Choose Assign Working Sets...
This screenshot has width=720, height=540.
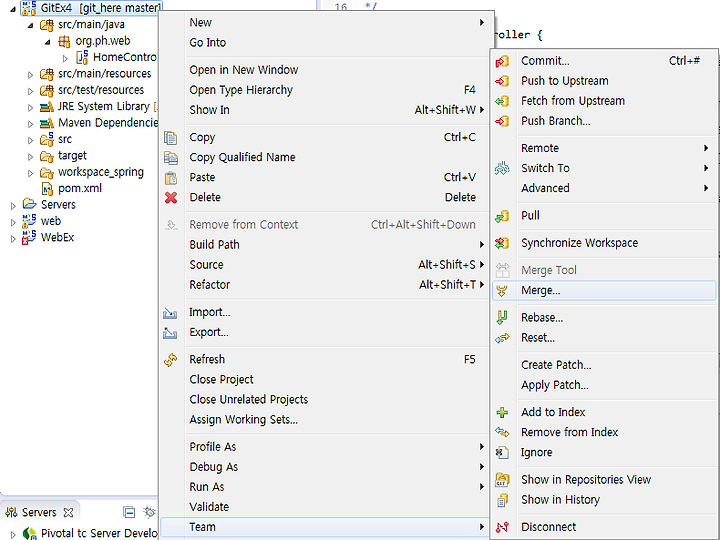324,420
